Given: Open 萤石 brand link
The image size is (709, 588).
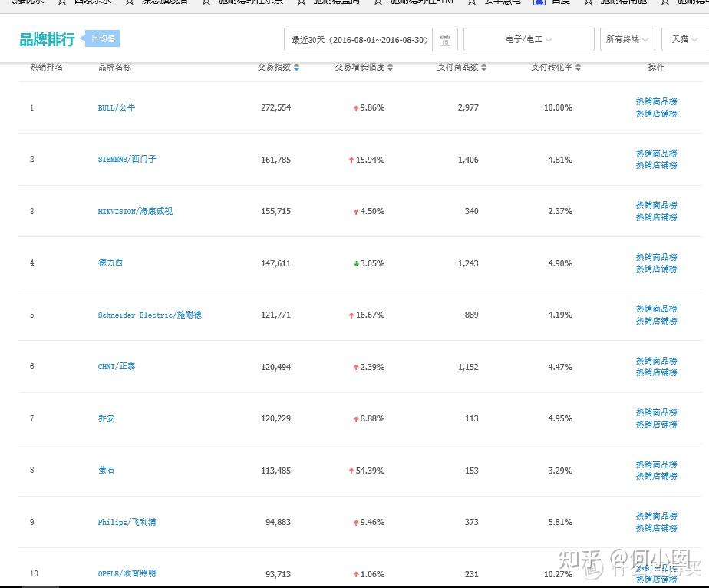Looking at the screenshot, I should pyautogui.click(x=106, y=470).
